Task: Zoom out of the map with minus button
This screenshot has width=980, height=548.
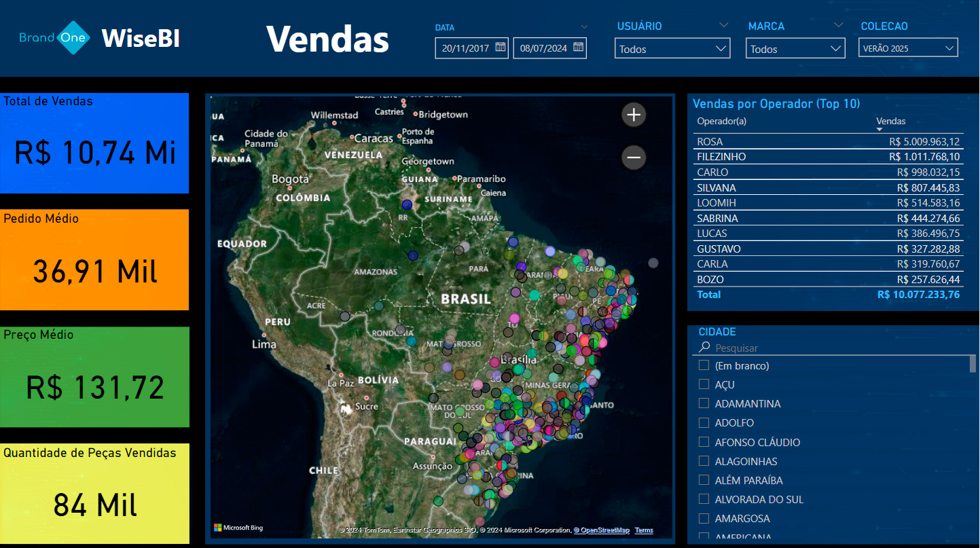Action: pyautogui.click(x=634, y=158)
